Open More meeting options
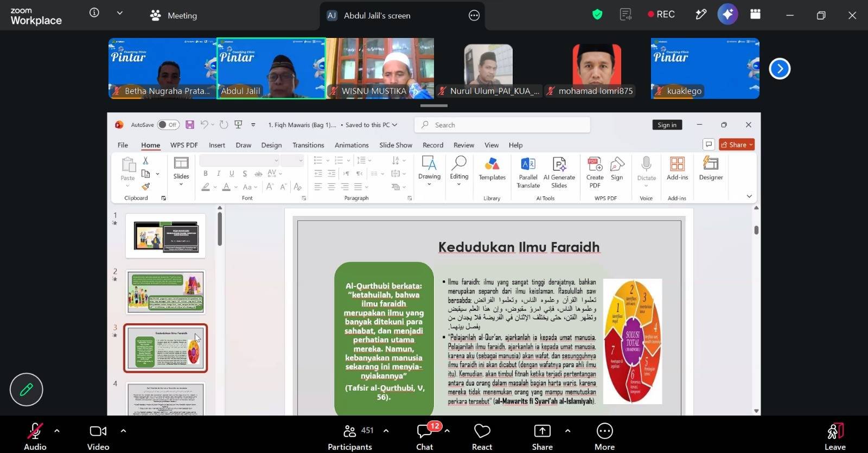The image size is (868, 453). (x=604, y=437)
